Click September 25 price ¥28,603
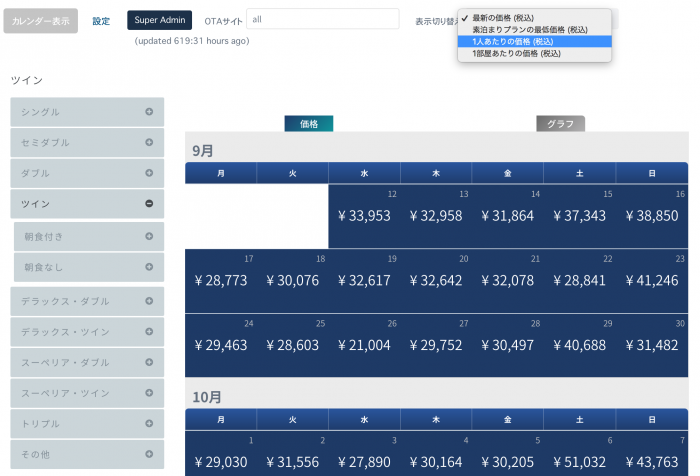 pos(293,345)
